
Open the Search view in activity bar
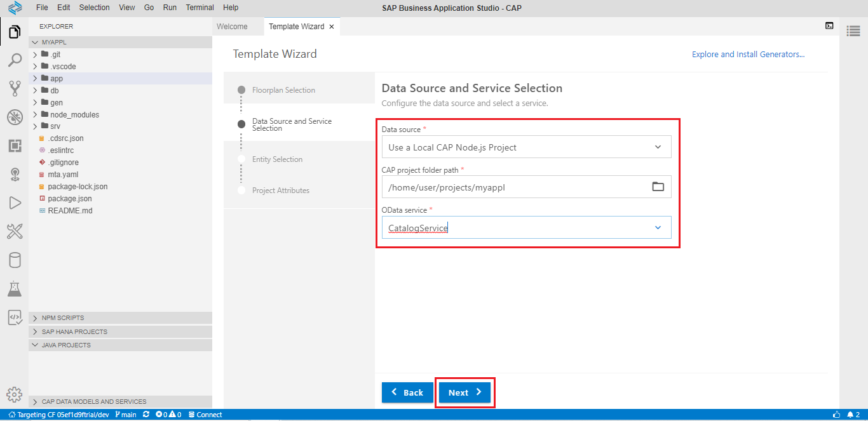(x=14, y=60)
